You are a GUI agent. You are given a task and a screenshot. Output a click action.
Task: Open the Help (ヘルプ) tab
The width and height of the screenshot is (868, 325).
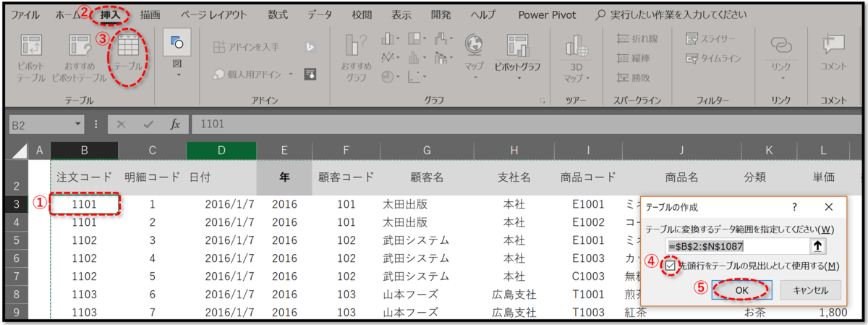pos(483,14)
